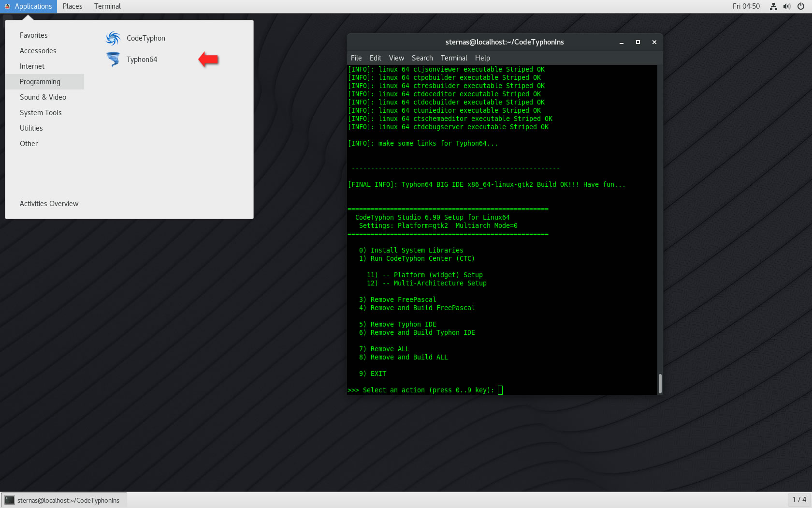Click "12) -- Multi-Architecture Setup" line
Viewport: 812px width, 508px height.
(426, 283)
